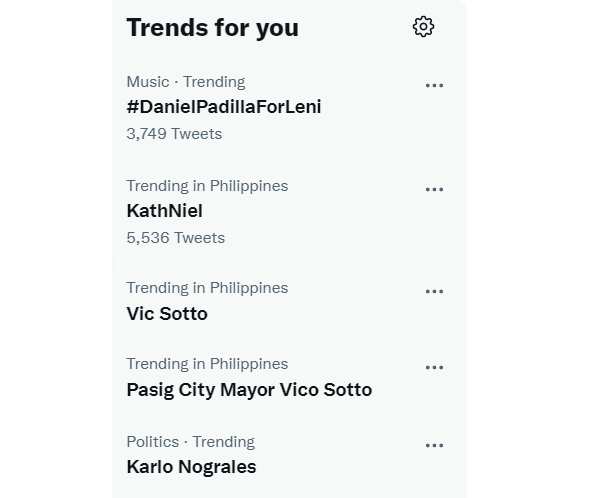Click Trending in Philippines above KathNiel

tap(207, 186)
